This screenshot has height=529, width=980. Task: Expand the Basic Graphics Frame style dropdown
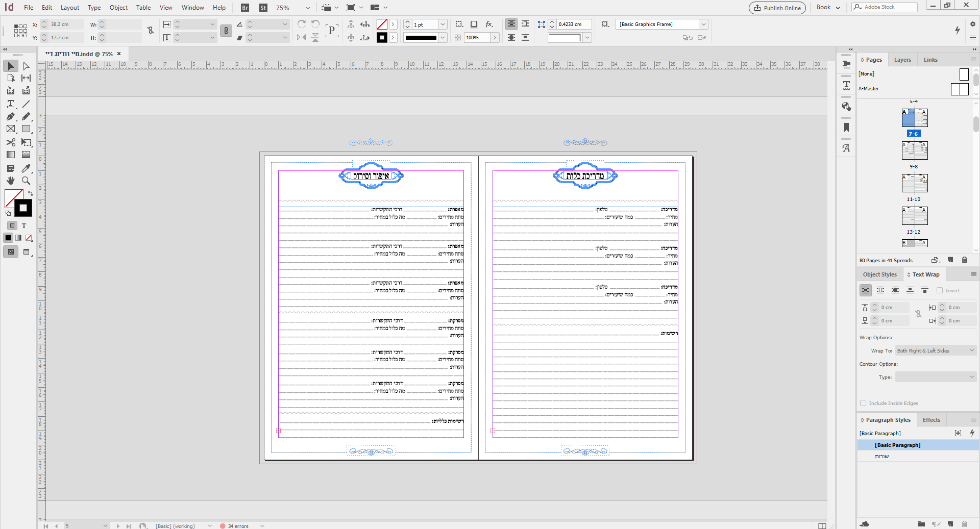tap(703, 24)
